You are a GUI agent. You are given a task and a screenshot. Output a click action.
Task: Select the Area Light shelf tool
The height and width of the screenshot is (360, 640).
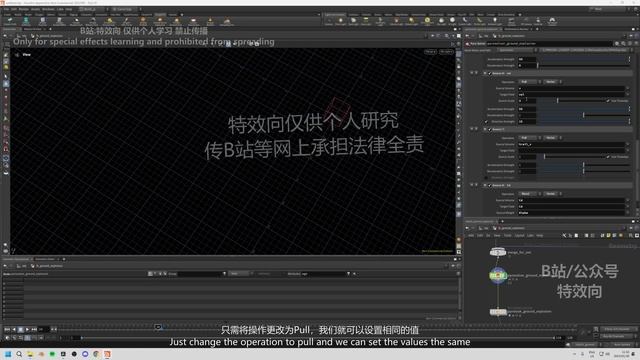click(366, 21)
